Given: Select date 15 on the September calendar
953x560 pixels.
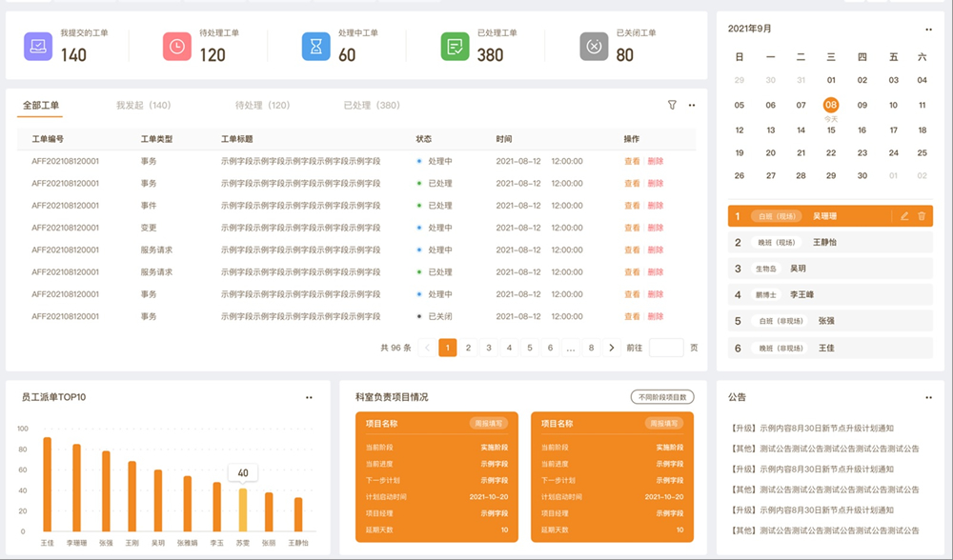Looking at the screenshot, I should point(829,130).
